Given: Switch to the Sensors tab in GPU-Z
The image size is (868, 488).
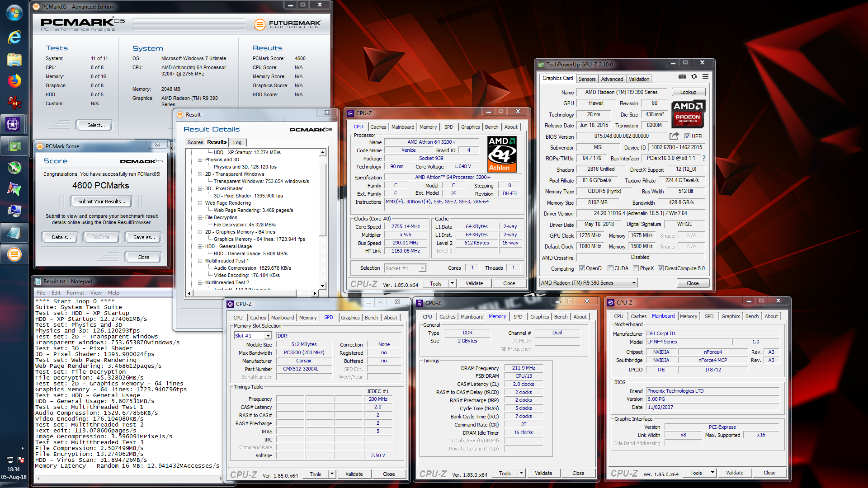Looking at the screenshot, I should (x=587, y=79).
